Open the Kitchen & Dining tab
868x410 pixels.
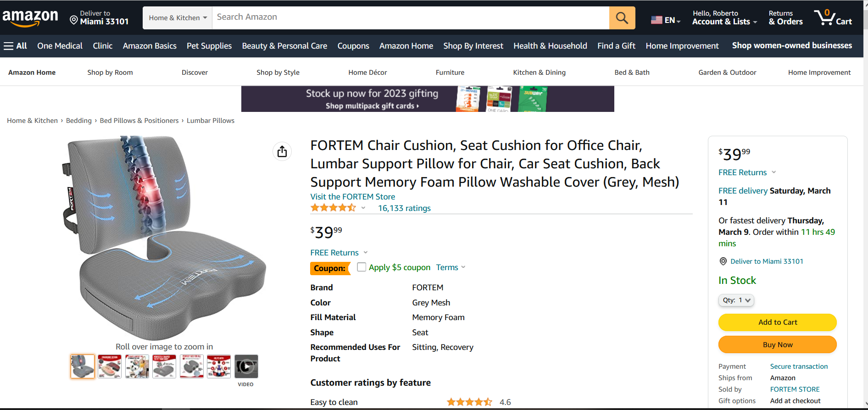pyautogui.click(x=539, y=72)
